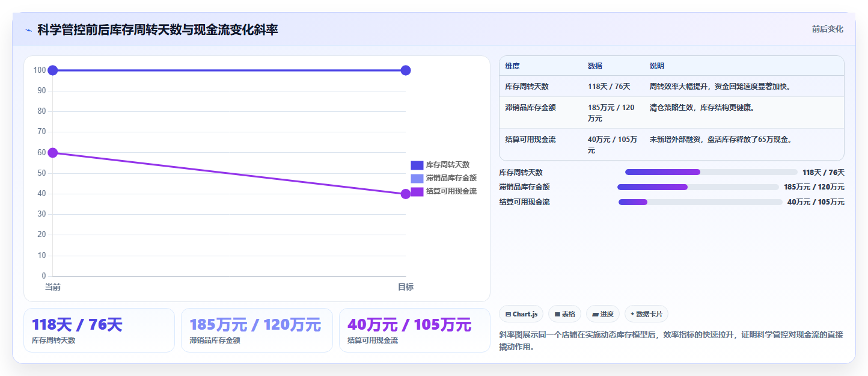Click the 185万元 / 120万元 table data cell

(x=612, y=112)
